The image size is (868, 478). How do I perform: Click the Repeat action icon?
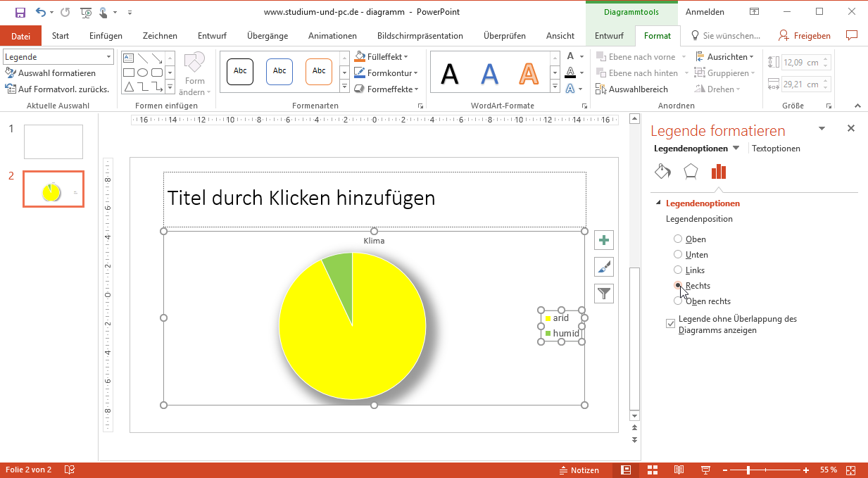point(65,12)
